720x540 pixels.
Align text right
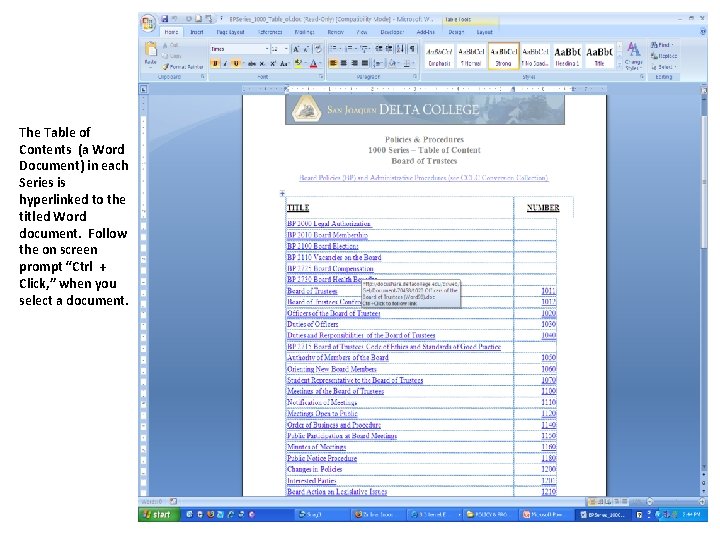click(x=354, y=63)
